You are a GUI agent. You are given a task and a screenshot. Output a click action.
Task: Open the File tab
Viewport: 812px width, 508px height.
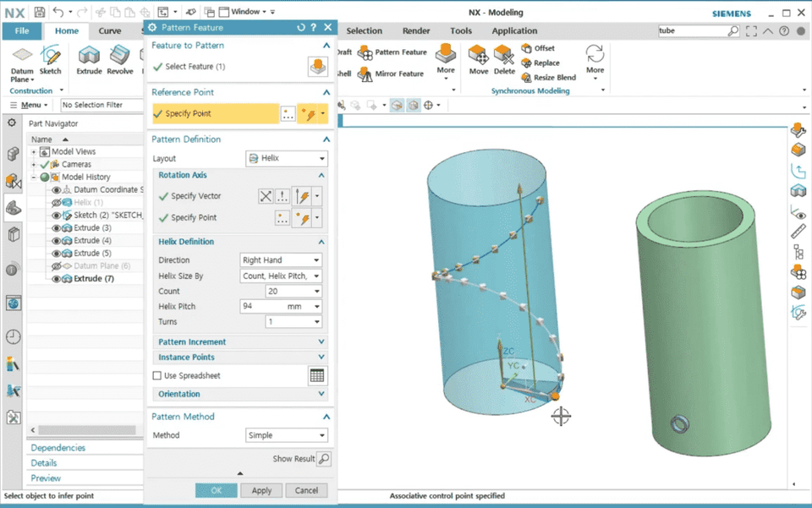[22, 31]
